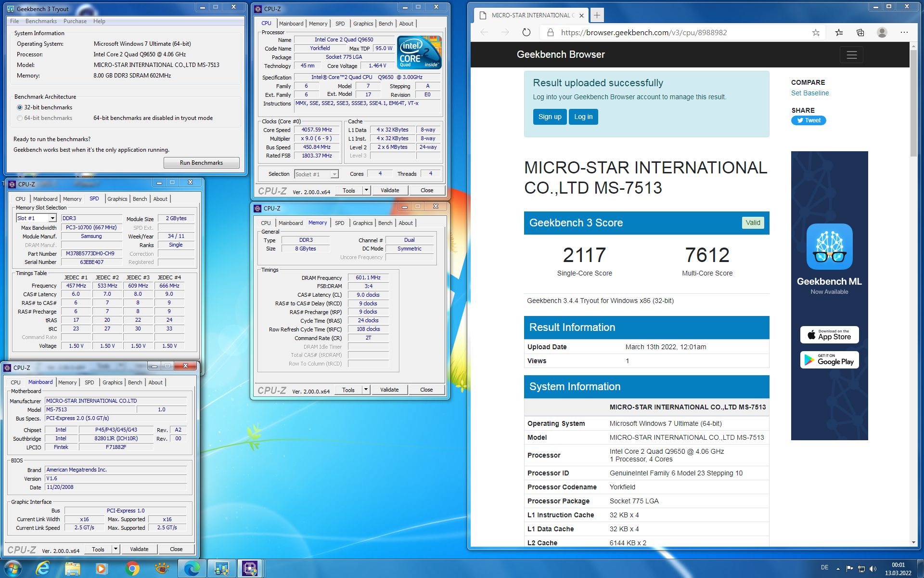The height and width of the screenshot is (578, 924).
Task: Click Sign up on Geekbench Browser
Action: pos(550,117)
